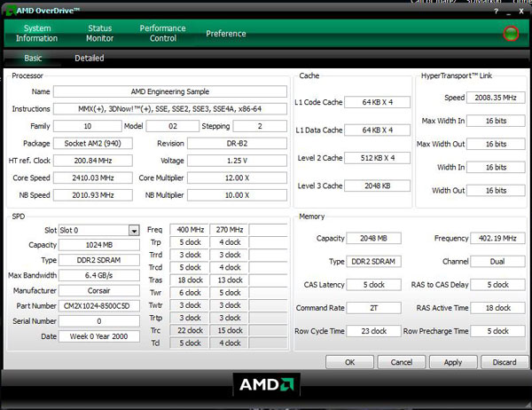532x410 pixels.
Task: Click the CAS Latency 5 clock value
Action: [x=373, y=285]
